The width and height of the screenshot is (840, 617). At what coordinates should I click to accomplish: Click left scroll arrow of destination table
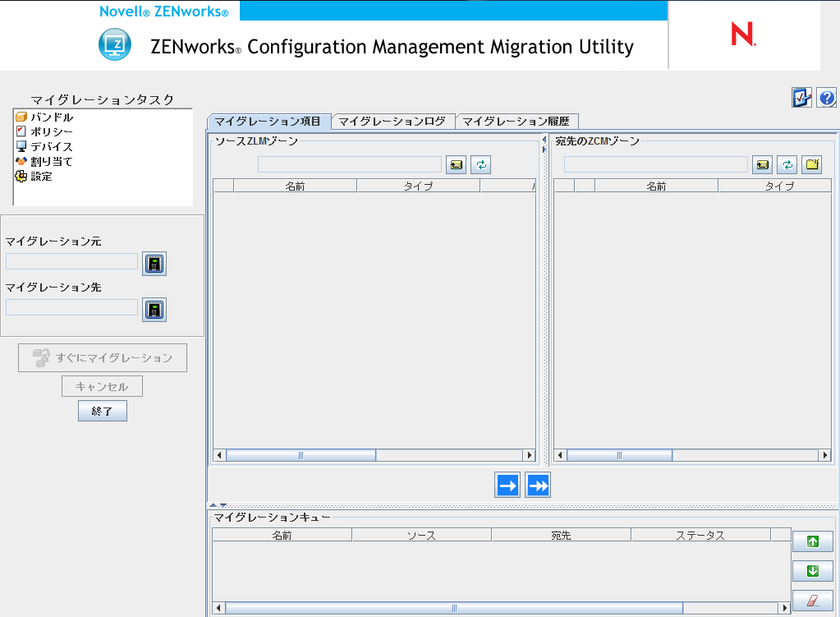[560, 456]
